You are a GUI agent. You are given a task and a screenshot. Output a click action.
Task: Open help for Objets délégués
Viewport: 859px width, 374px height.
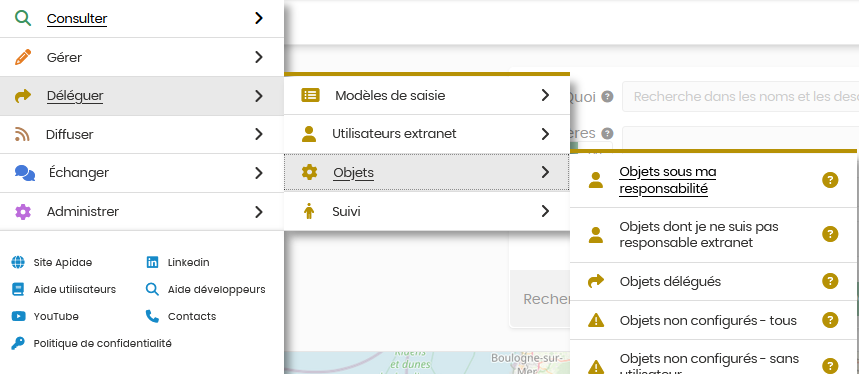pos(830,281)
